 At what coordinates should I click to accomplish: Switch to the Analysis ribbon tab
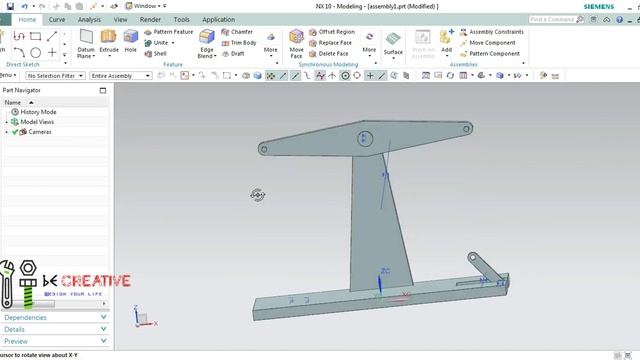(89, 20)
